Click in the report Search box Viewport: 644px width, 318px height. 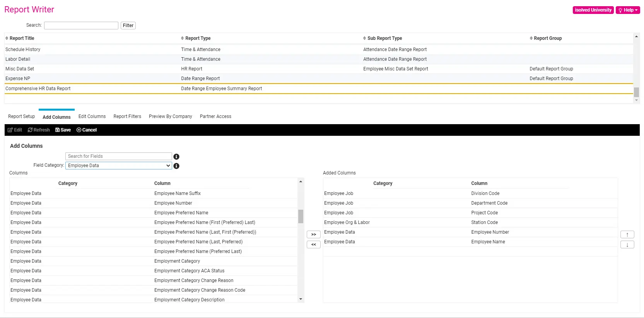click(81, 26)
